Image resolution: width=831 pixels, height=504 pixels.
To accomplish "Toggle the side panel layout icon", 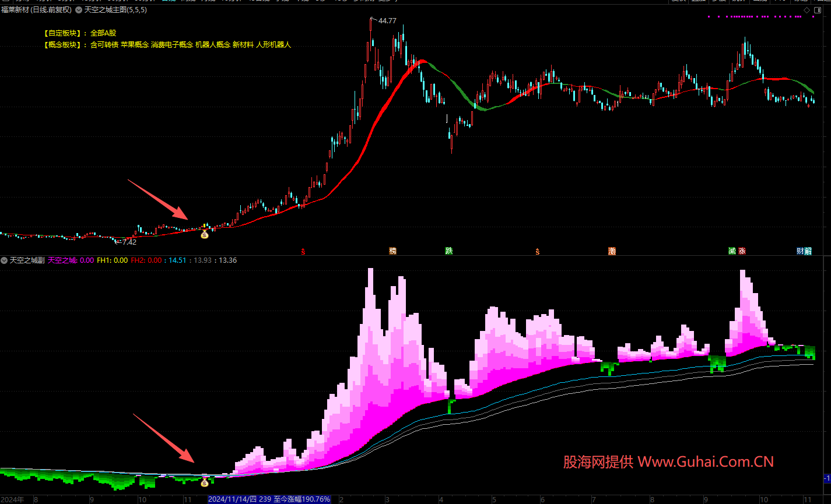I will coord(817,10).
